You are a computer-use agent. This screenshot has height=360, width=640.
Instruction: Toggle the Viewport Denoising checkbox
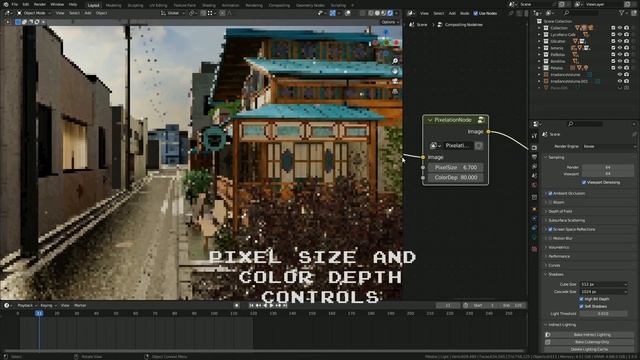[584, 182]
